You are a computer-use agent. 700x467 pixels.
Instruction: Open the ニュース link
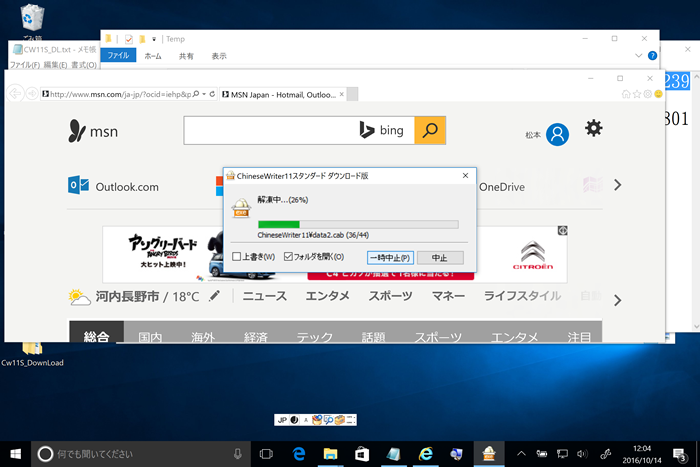[265, 296]
